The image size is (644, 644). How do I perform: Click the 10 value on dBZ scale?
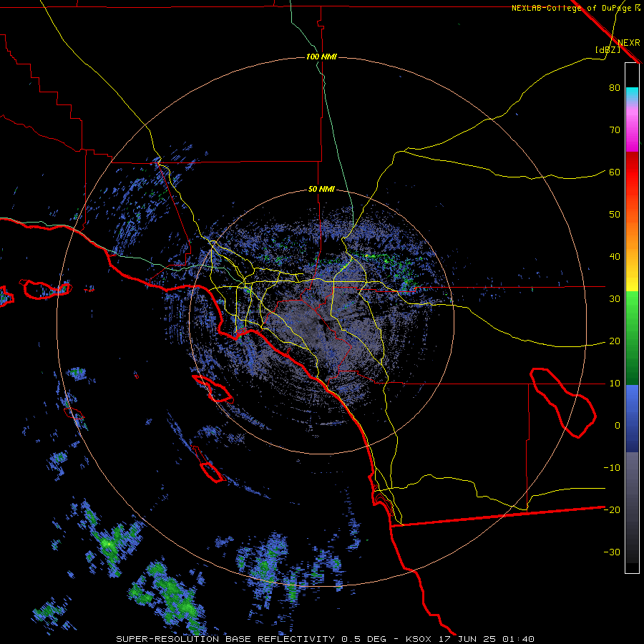[615, 384]
